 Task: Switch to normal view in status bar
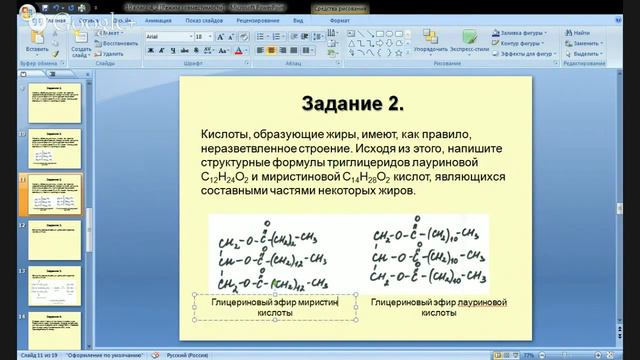pos(497,356)
